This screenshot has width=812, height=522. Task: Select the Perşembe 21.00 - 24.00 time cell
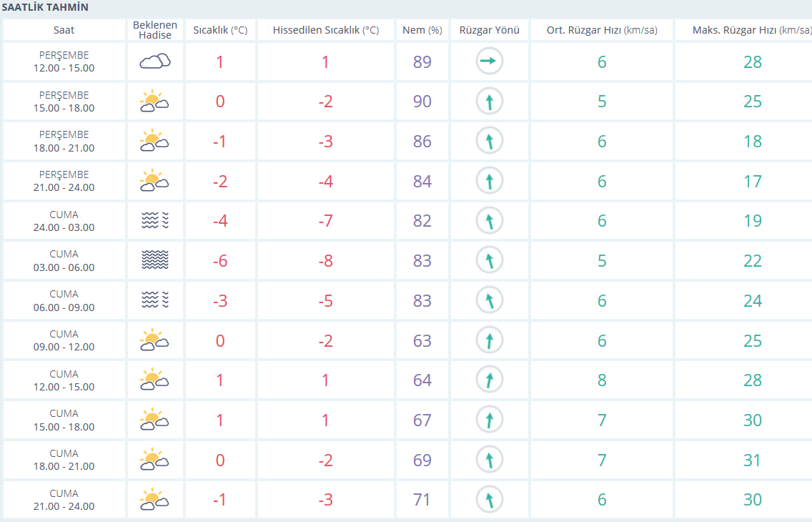click(64, 181)
